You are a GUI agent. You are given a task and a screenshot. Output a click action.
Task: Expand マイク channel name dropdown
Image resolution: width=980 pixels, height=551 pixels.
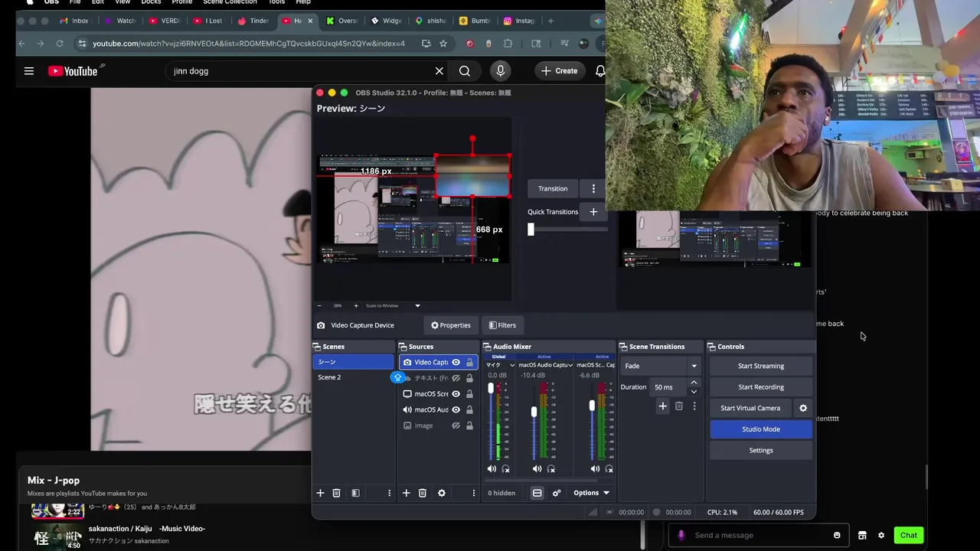pos(511,365)
